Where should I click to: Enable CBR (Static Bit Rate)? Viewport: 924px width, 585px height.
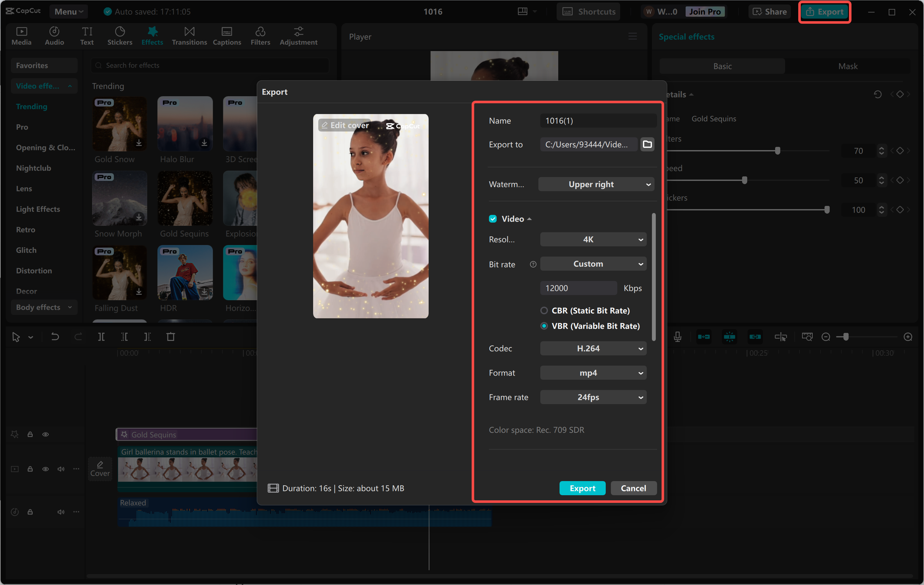point(544,310)
